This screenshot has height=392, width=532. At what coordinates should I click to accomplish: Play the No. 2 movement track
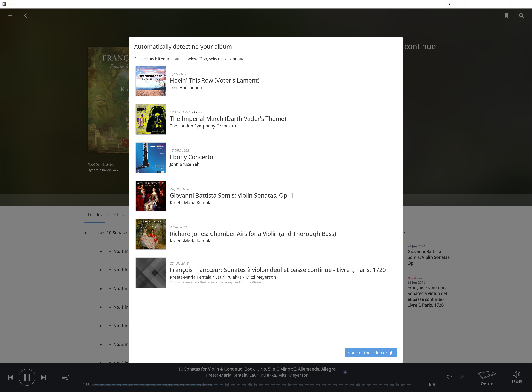pyautogui.click(x=101, y=344)
